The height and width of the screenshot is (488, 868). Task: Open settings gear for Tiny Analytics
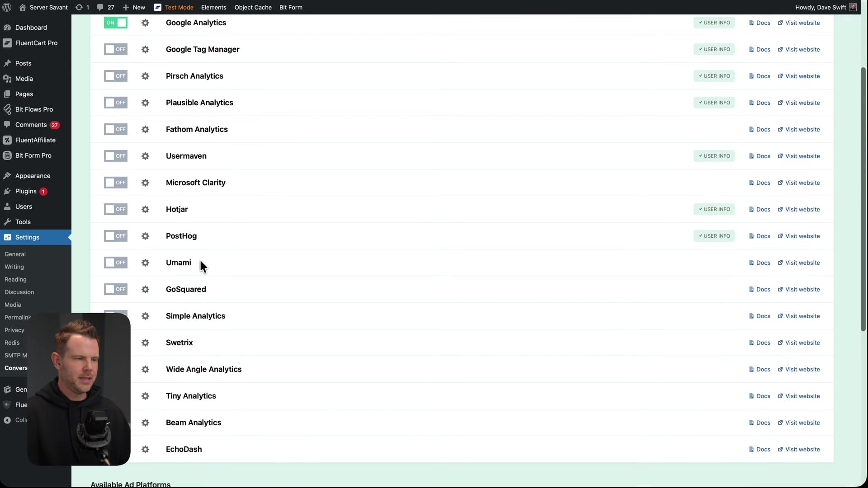tap(145, 396)
